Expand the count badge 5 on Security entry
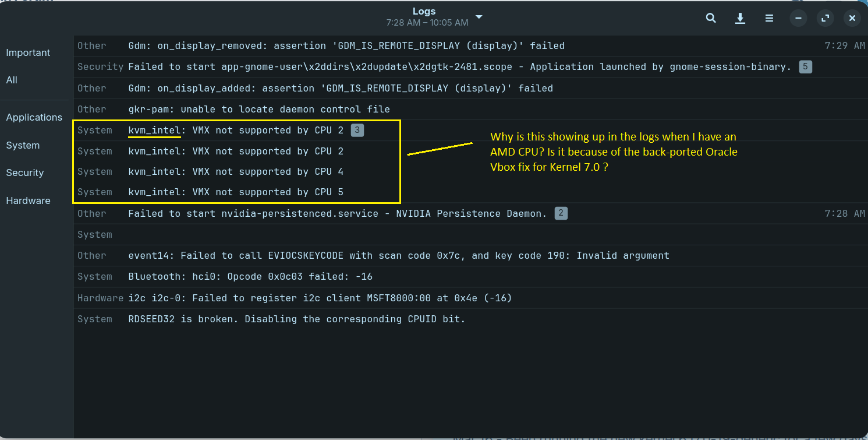This screenshot has height=440, width=868. [x=805, y=66]
